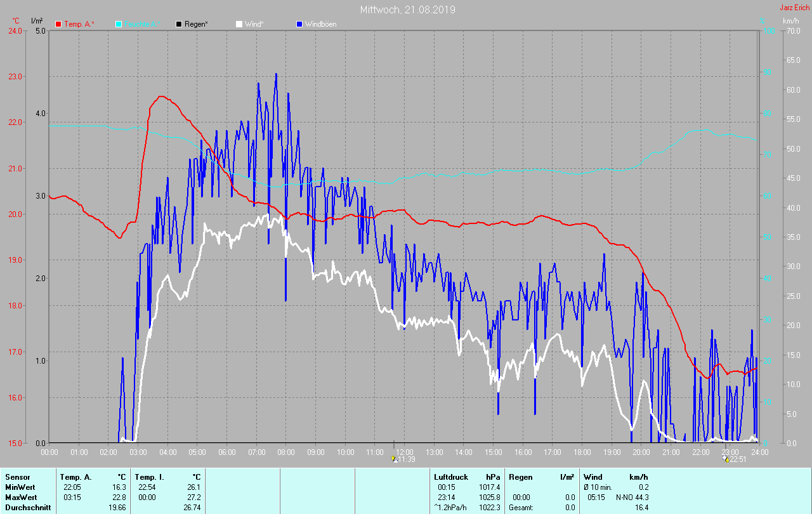Click the 12:00 label on the time axis
Screen dimensions: 812x514
(x=405, y=452)
